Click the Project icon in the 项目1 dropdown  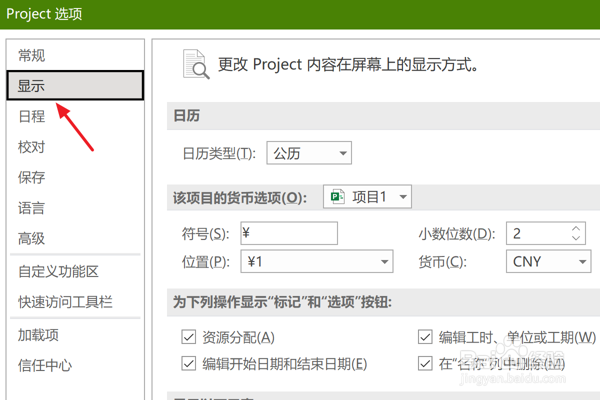coord(338,197)
